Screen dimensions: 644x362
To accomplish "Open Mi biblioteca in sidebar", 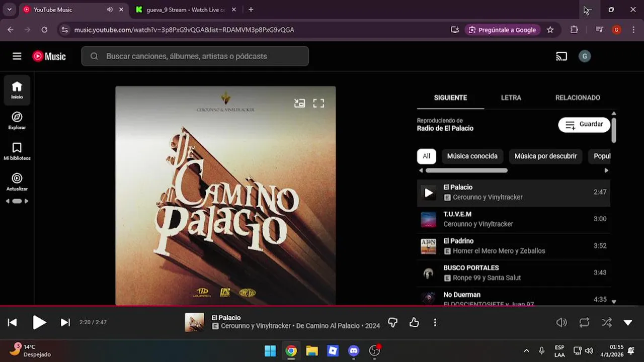I will pos(17,151).
